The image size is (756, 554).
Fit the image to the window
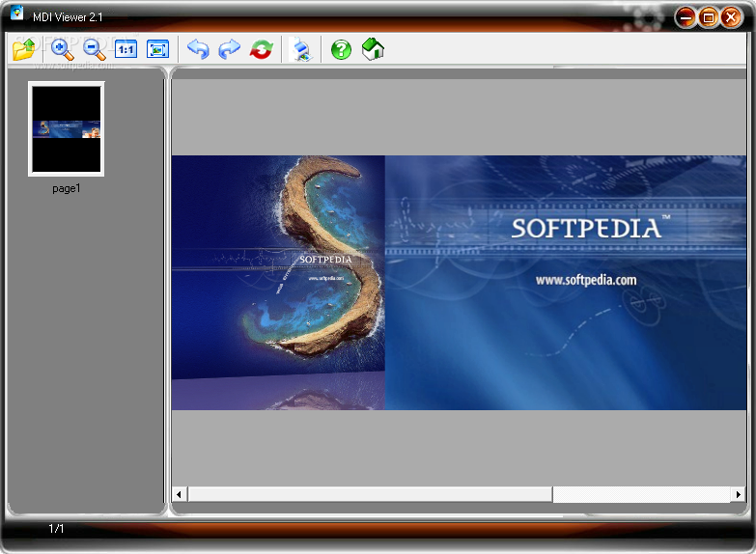click(158, 49)
